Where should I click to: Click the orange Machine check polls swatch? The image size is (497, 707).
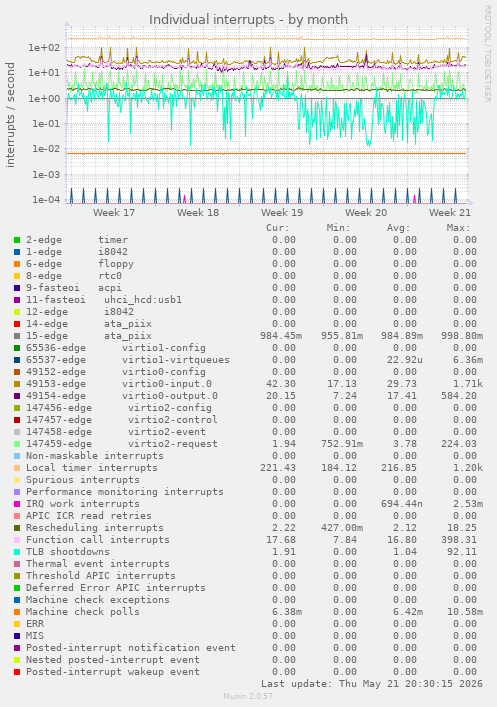[x=17, y=612]
